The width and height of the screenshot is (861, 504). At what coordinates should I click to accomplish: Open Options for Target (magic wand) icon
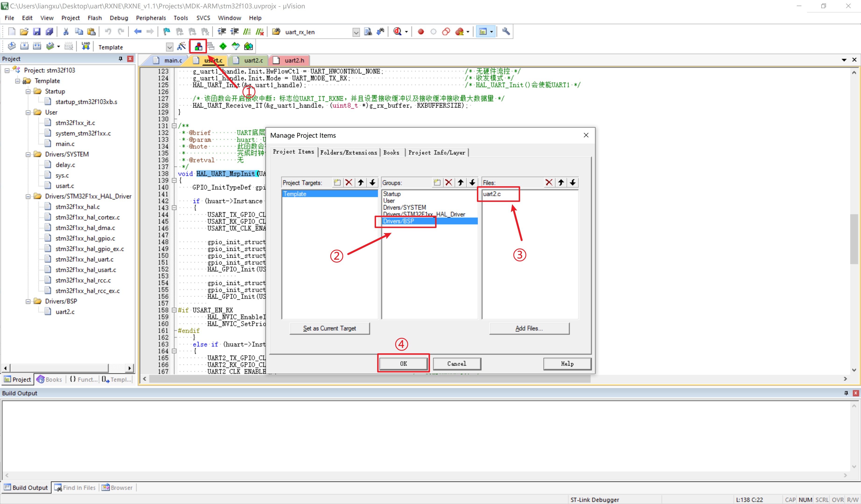click(x=181, y=46)
